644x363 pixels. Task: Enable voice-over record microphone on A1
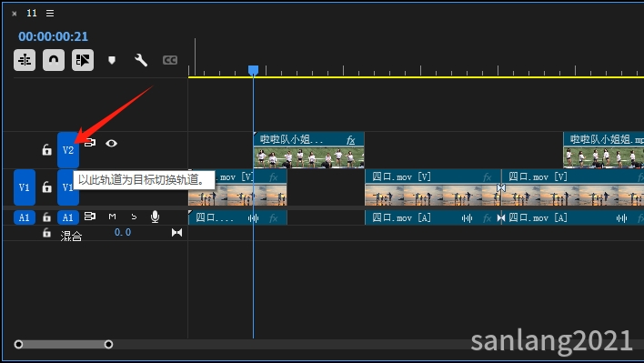(155, 217)
